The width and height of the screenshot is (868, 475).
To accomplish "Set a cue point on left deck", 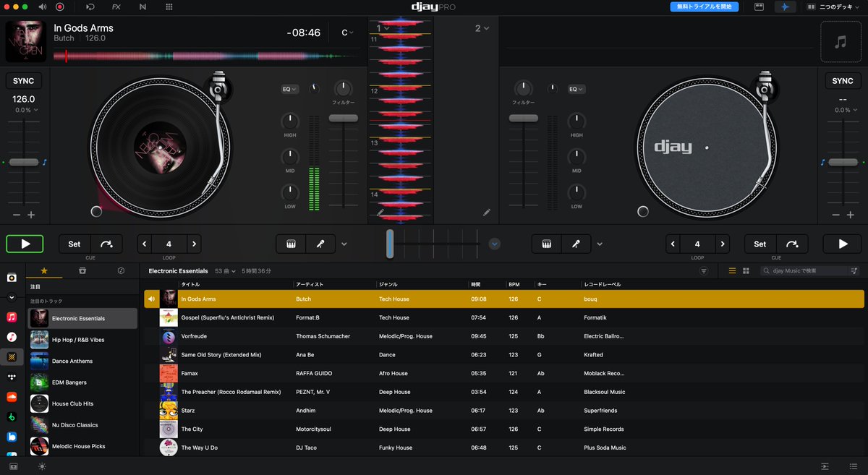I will (75, 244).
